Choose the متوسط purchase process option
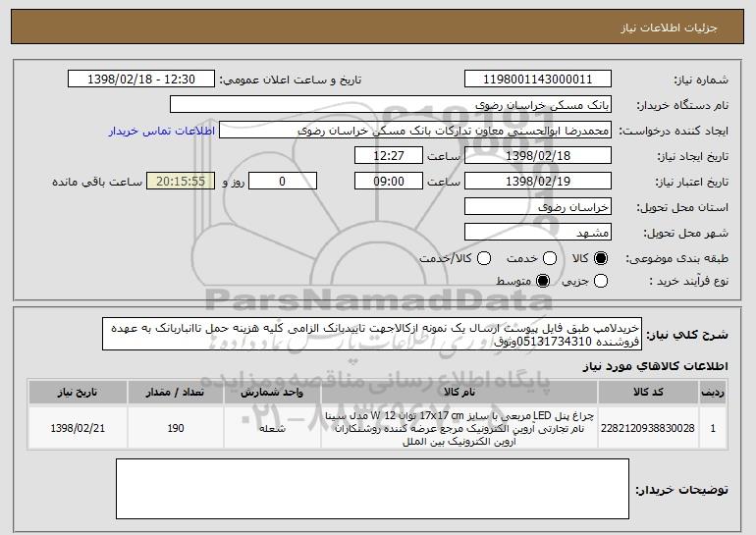 tap(543, 281)
